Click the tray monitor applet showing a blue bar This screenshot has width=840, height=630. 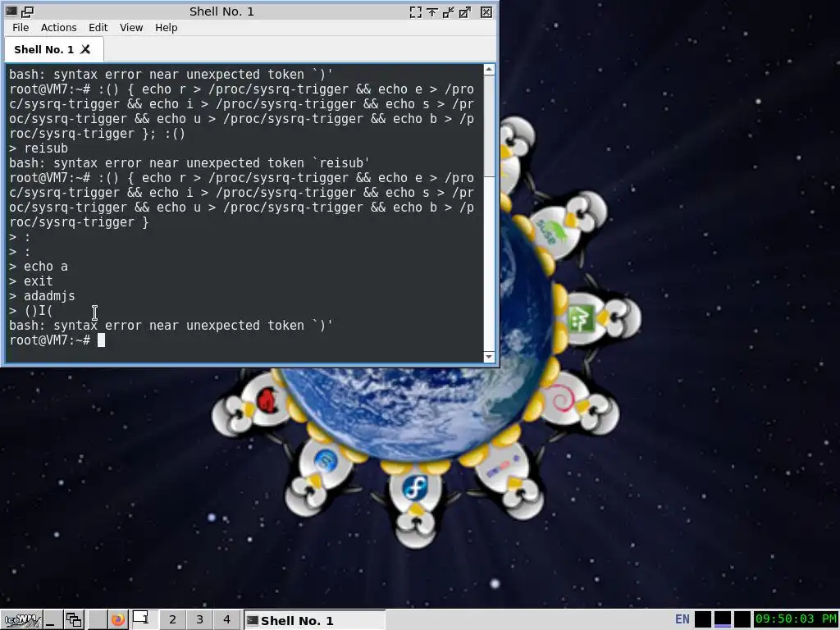[x=723, y=620]
